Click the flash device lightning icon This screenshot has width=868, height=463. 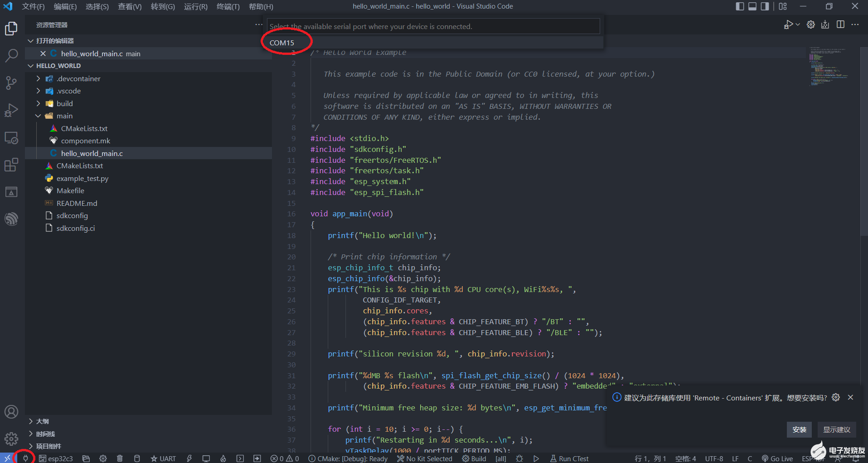(189, 458)
